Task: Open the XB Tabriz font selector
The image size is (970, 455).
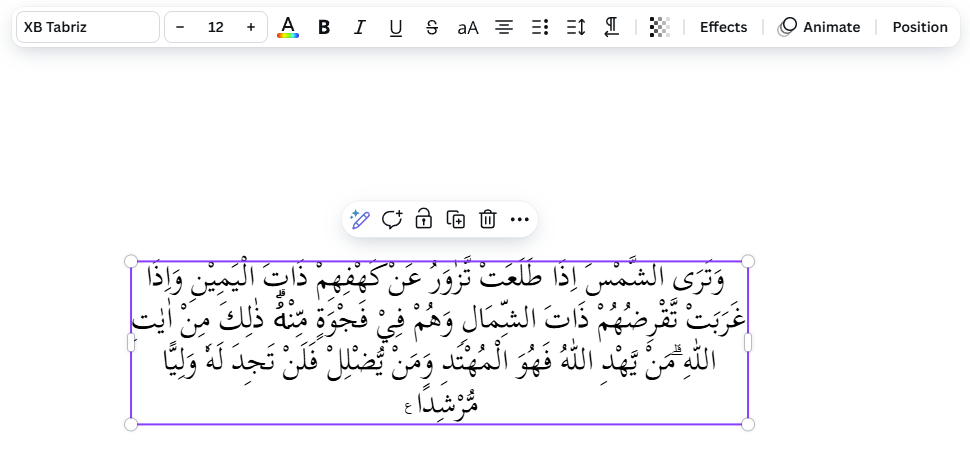Action: [x=87, y=27]
